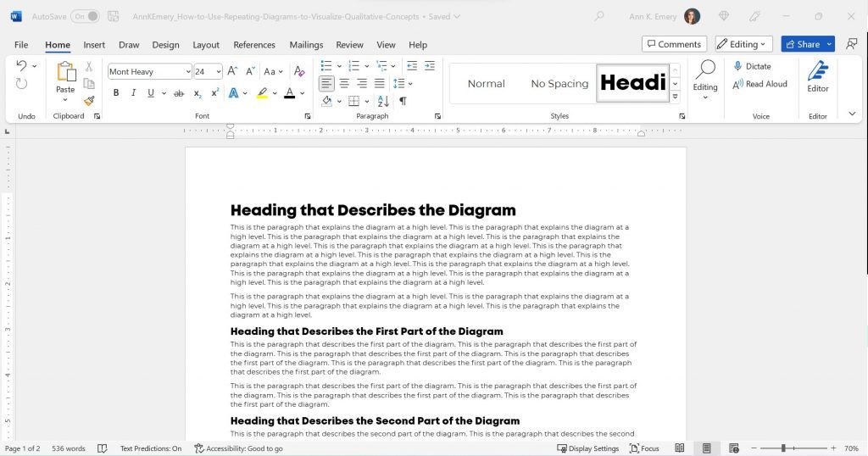
Task: Click the Copy icon
Action: 88,84
